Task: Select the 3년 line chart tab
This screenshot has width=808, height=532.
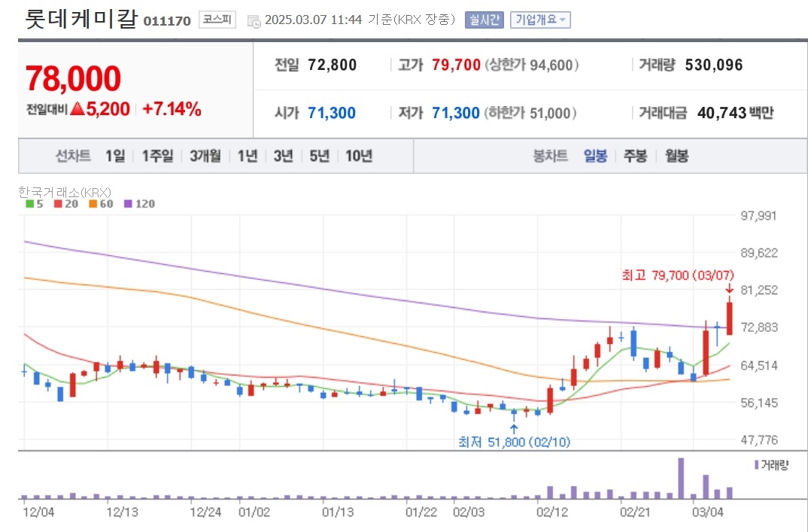Action: [283, 156]
